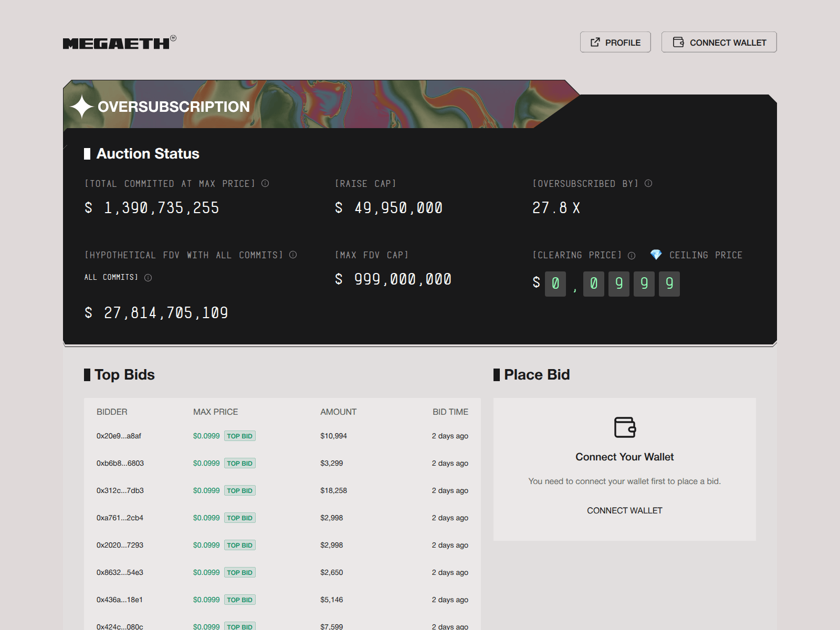Open the Profile page button
Screen dimensions: 840x630
615,42
